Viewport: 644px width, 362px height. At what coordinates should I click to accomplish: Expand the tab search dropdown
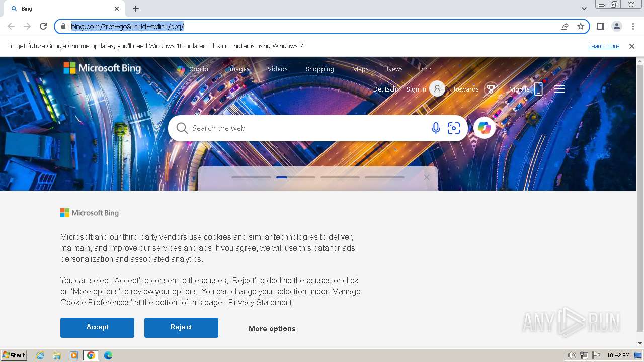(584, 9)
